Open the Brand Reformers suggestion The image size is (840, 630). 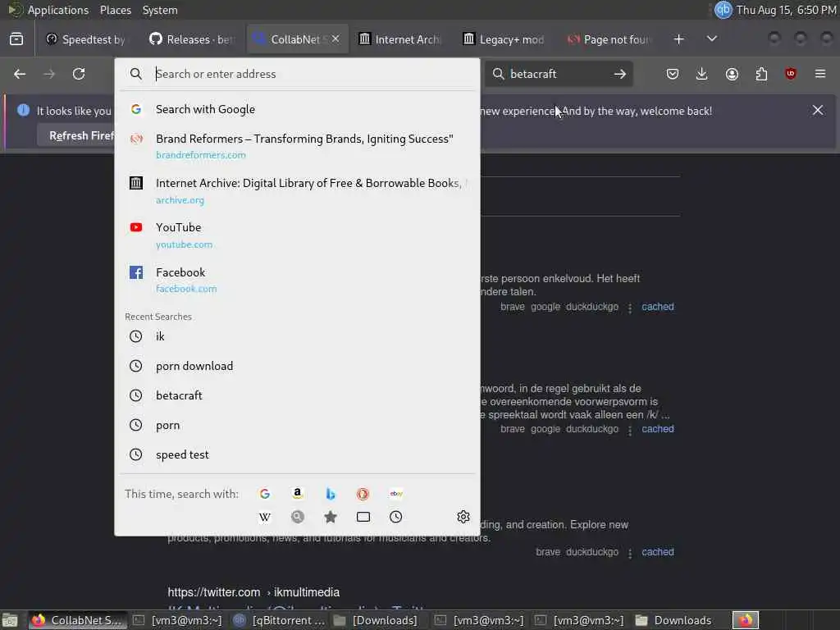[x=297, y=146]
